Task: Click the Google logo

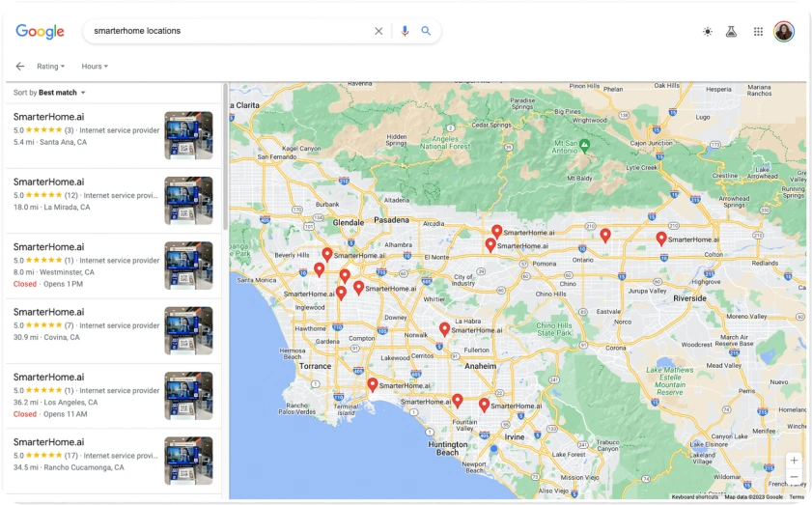Action: click(40, 31)
